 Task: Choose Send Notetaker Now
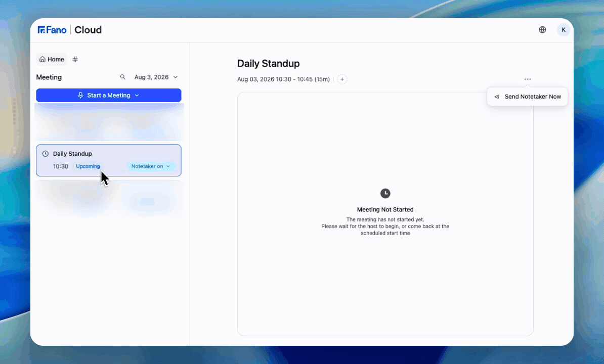527,97
